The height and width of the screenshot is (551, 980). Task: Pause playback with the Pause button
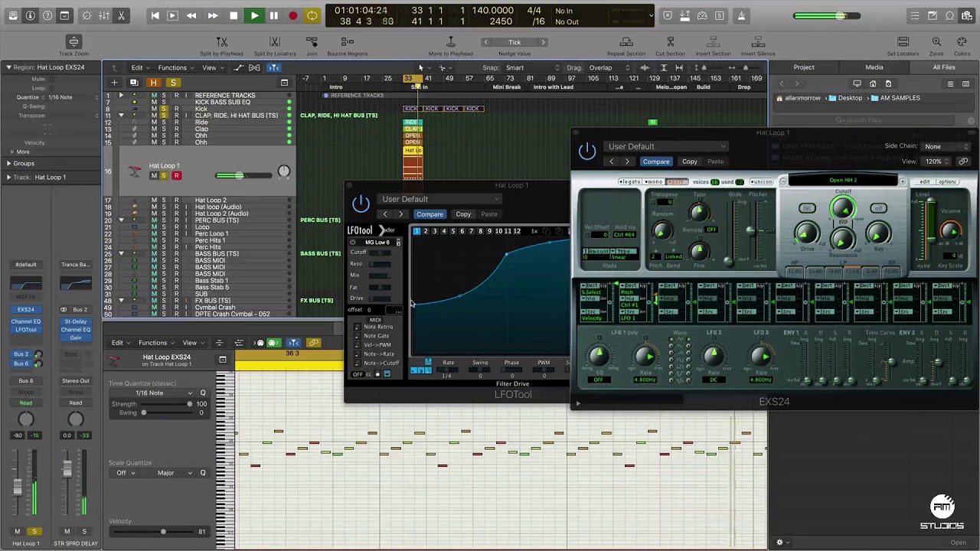pos(273,15)
